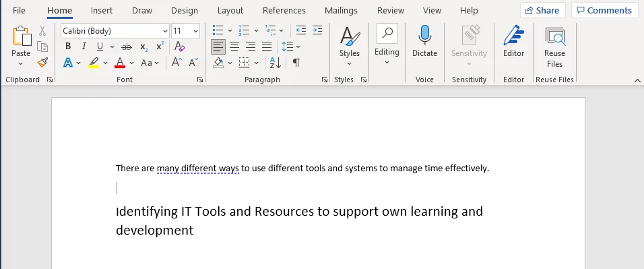
Task: Open the font size dropdown
Action: pyautogui.click(x=195, y=31)
